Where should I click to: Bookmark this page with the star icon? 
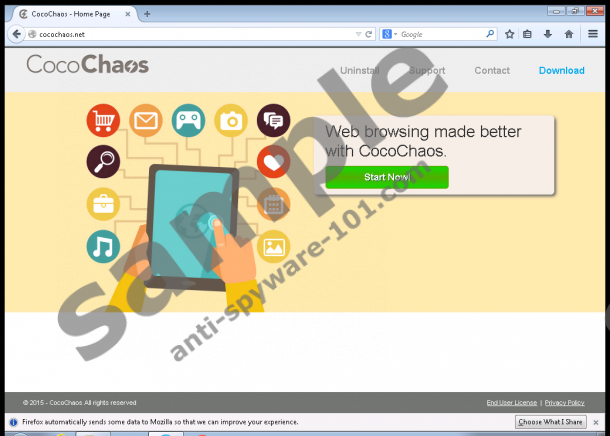[x=509, y=34]
